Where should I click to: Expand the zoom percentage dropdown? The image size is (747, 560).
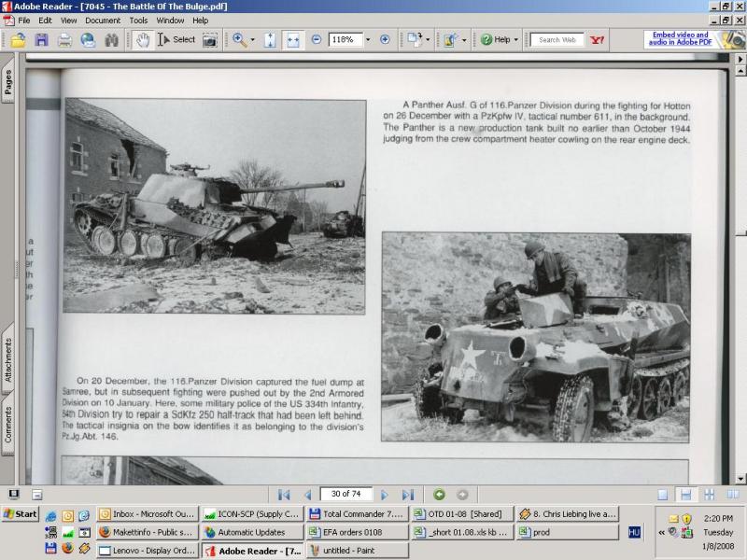click(368, 40)
